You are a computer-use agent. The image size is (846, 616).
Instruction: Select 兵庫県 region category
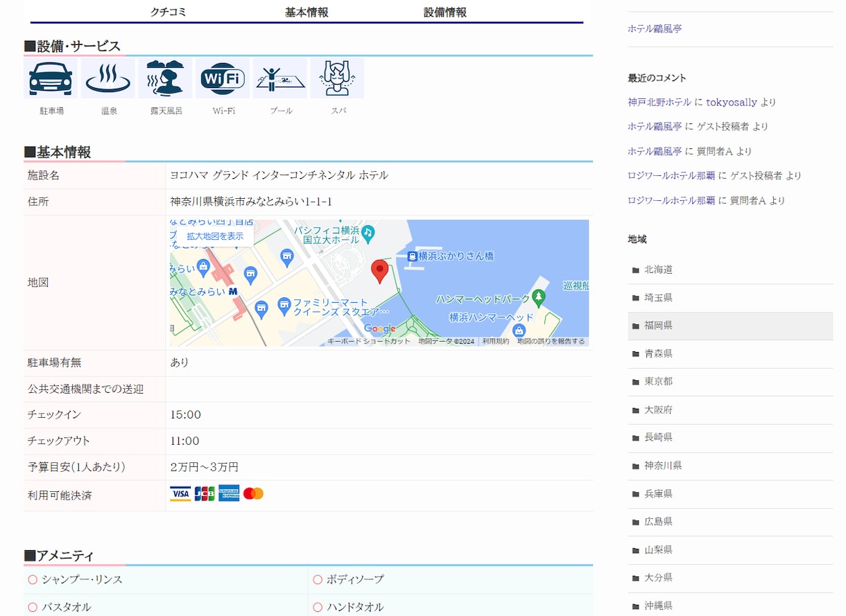coord(658,494)
